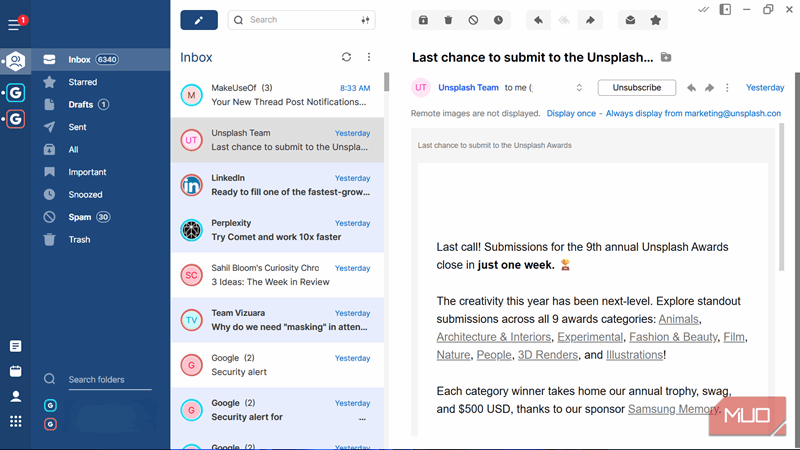This screenshot has height=450, width=800.
Task: Mark the email as spam
Action: 473,20
